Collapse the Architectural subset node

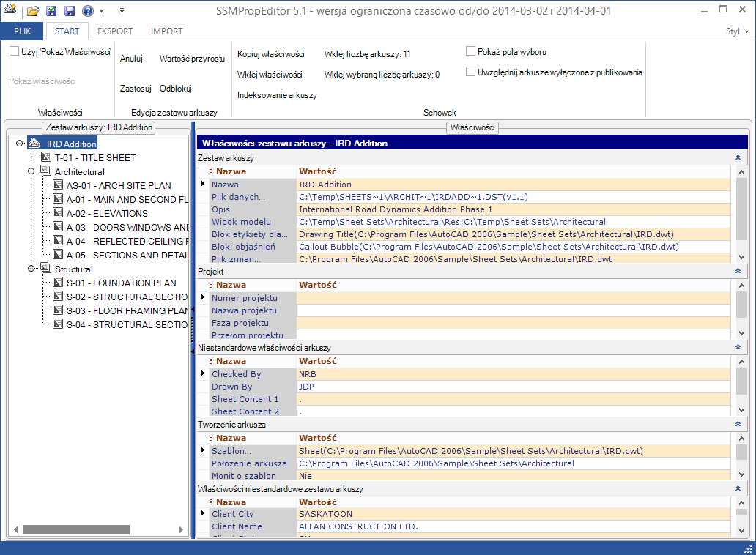tap(31, 171)
